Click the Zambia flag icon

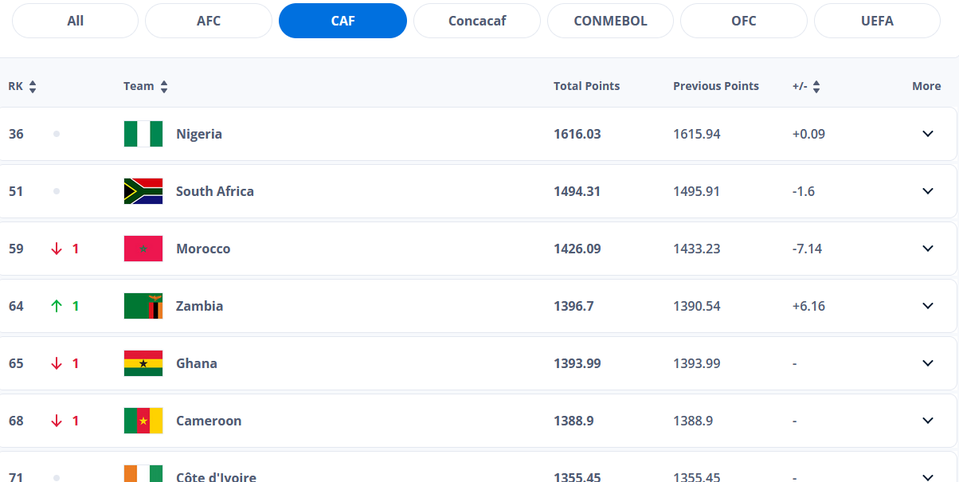tap(143, 306)
